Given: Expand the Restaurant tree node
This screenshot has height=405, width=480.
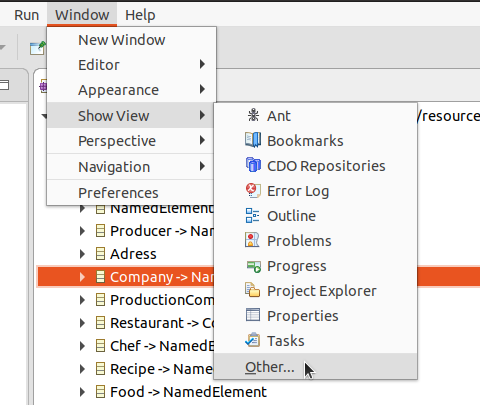Looking at the screenshot, I should 82,323.
